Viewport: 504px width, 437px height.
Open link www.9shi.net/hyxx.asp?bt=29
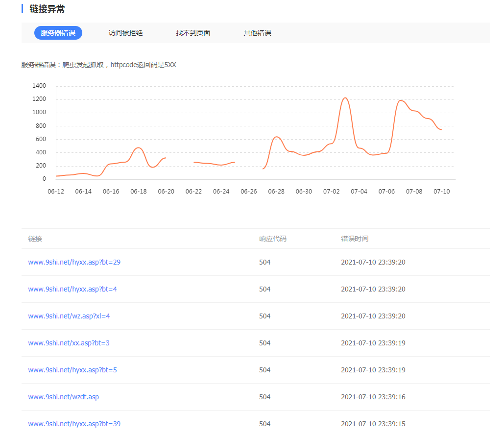[x=74, y=262]
